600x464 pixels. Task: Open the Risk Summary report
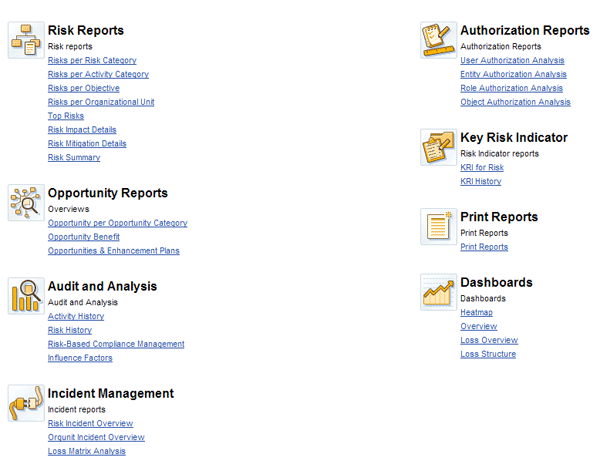(74, 158)
